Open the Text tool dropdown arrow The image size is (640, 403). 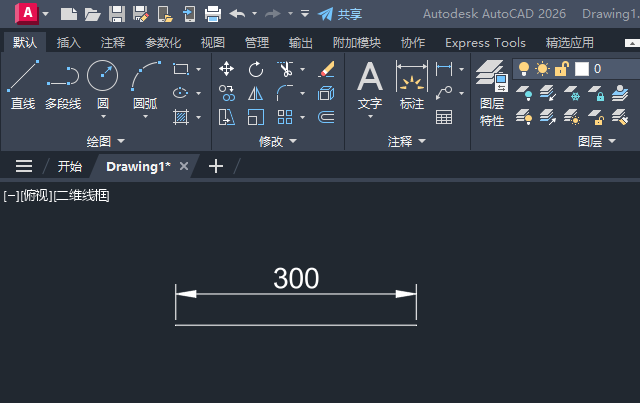(370, 117)
